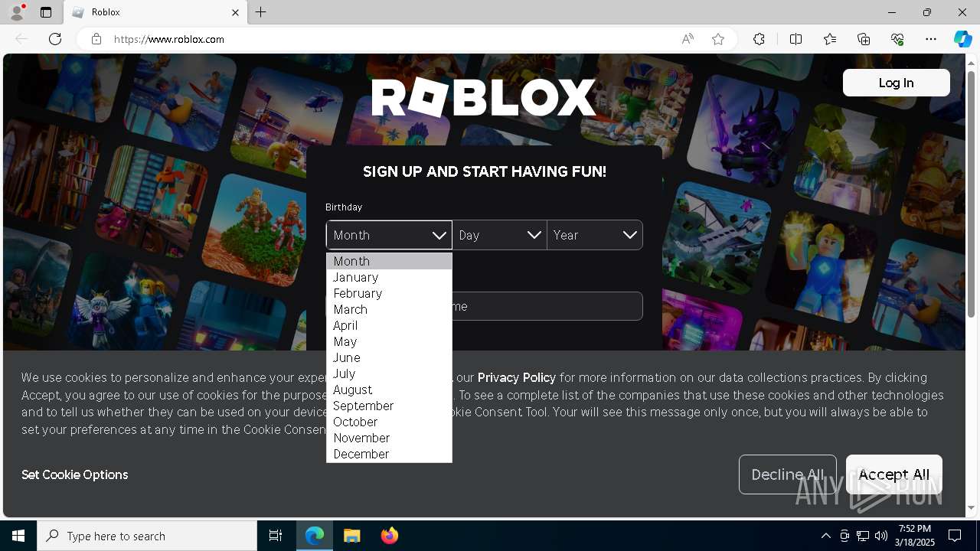Viewport: 980px width, 551px height.
Task: Open the tab actions menu icon
Action: (46, 12)
